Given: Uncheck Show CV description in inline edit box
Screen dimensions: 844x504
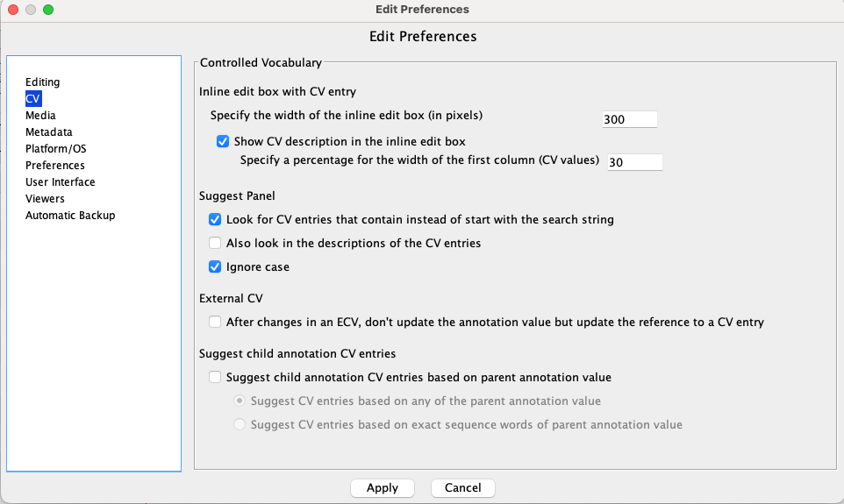Looking at the screenshot, I should pyautogui.click(x=222, y=141).
